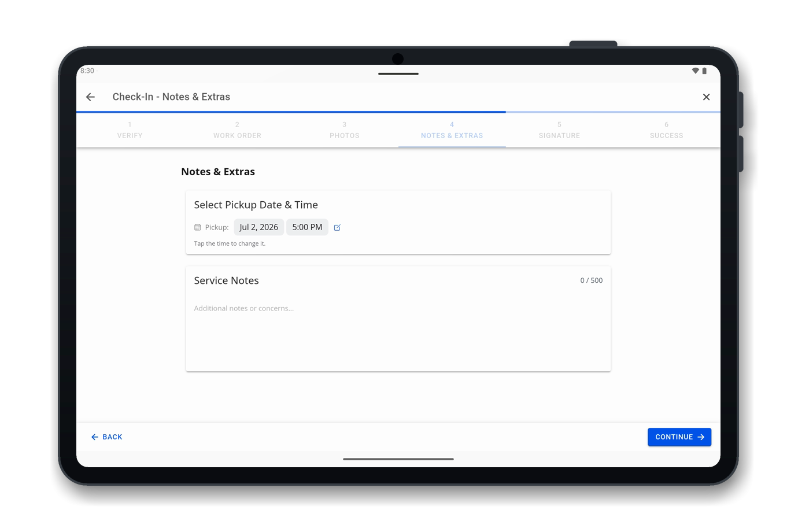Tap the back arrow in the header
The image size is (798, 532).
[x=90, y=97]
